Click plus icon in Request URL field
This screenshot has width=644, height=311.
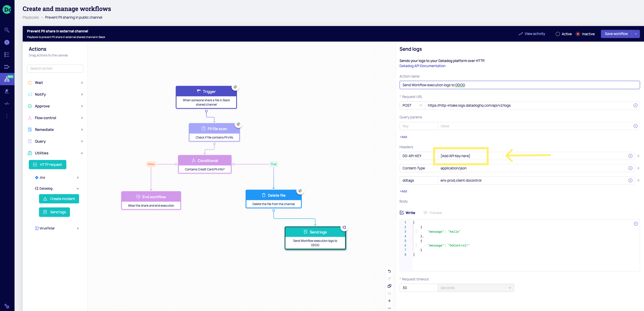635,105
